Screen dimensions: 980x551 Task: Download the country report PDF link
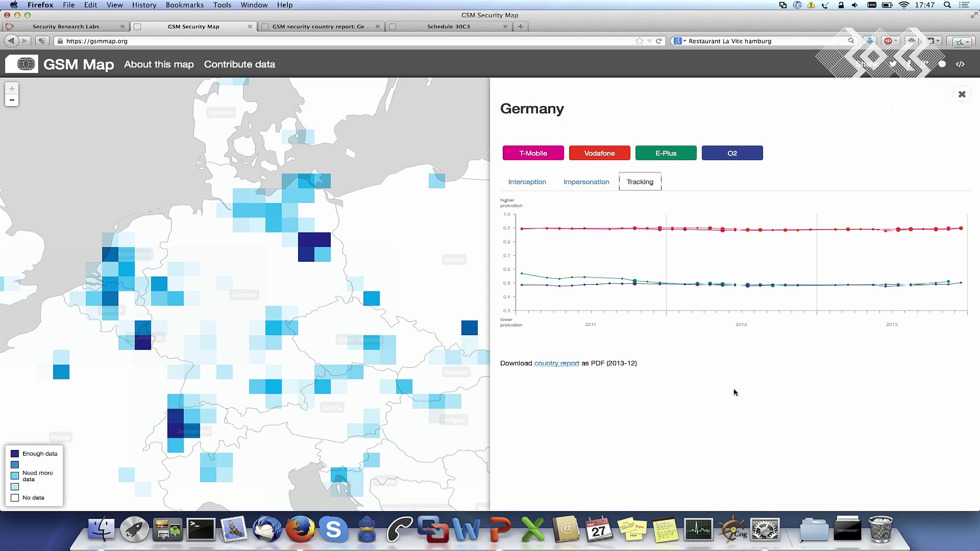point(556,363)
